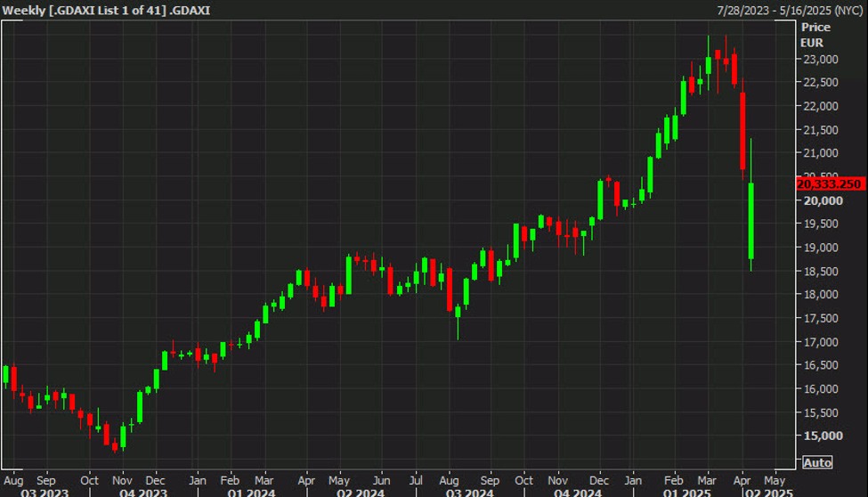Select the red 20,333.250 last price tag

[x=831, y=183]
